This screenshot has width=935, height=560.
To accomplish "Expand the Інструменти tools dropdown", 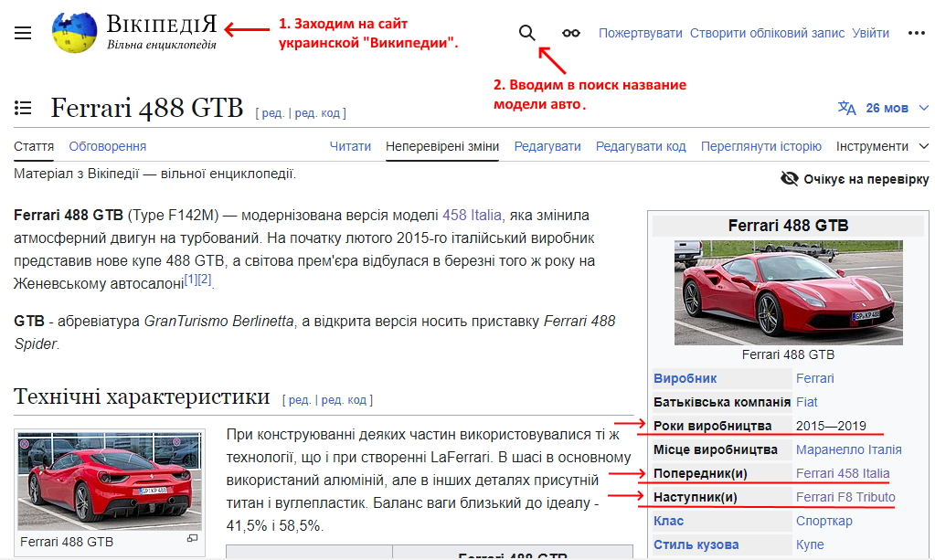I will click(883, 146).
